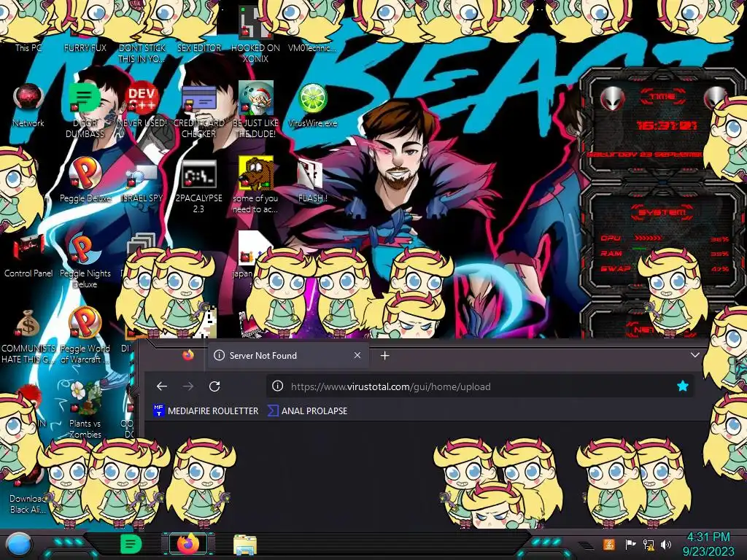Open the network tray icon
This screenshot has width=747, height=560.
point(649,544)
